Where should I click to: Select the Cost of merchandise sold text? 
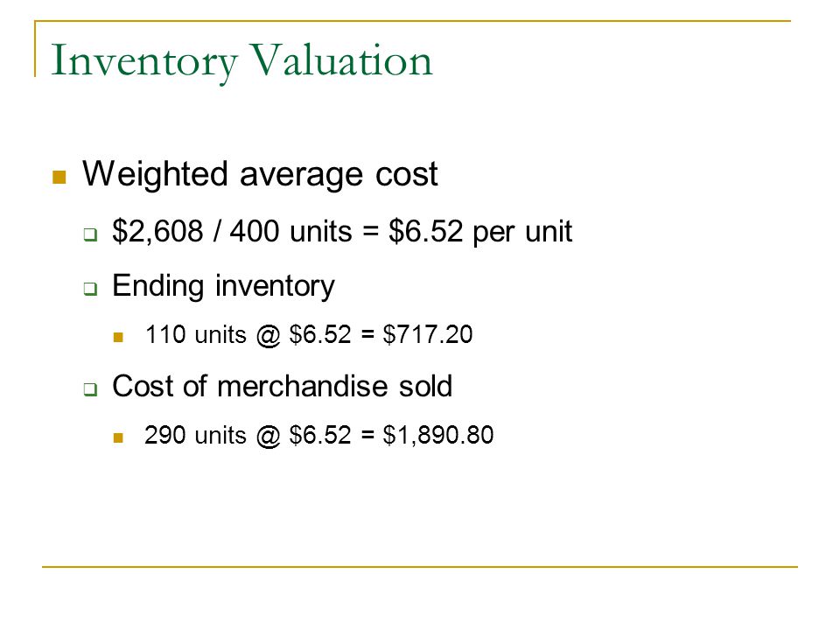[283, 386]
